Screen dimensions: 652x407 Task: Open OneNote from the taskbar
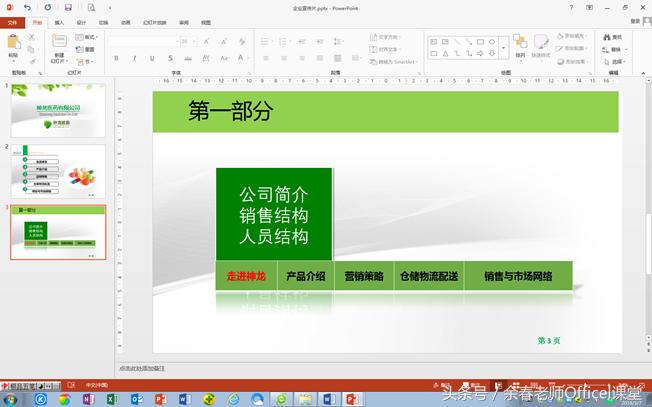(88, 400)
